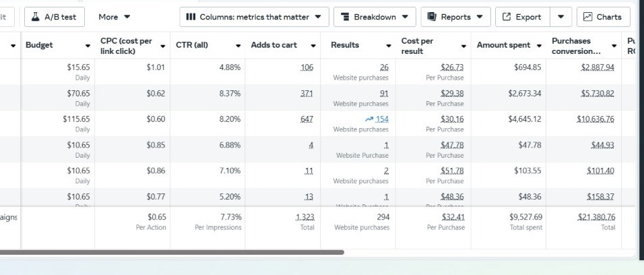Image resolution: width=644 pixels, height=275 pixels.
Task: Open CTR (all) column dropdown arrow
Action: [238, 46]
